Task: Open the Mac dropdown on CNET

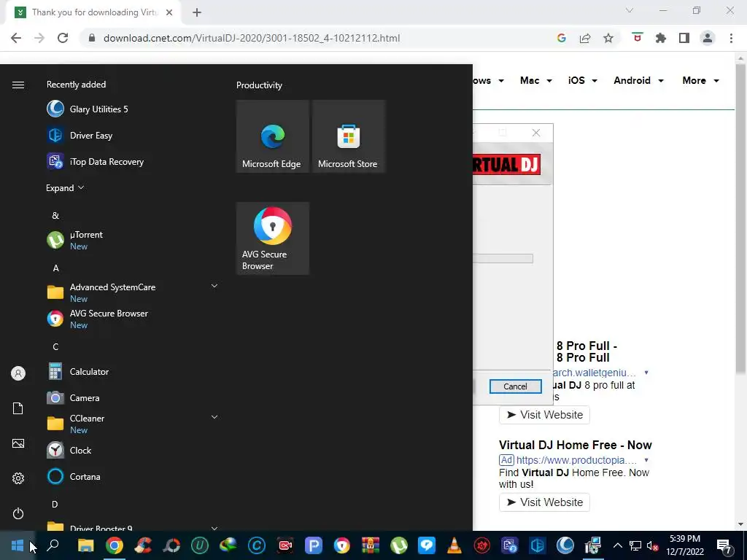Action: pyautogui.click(x=536, y=80)
